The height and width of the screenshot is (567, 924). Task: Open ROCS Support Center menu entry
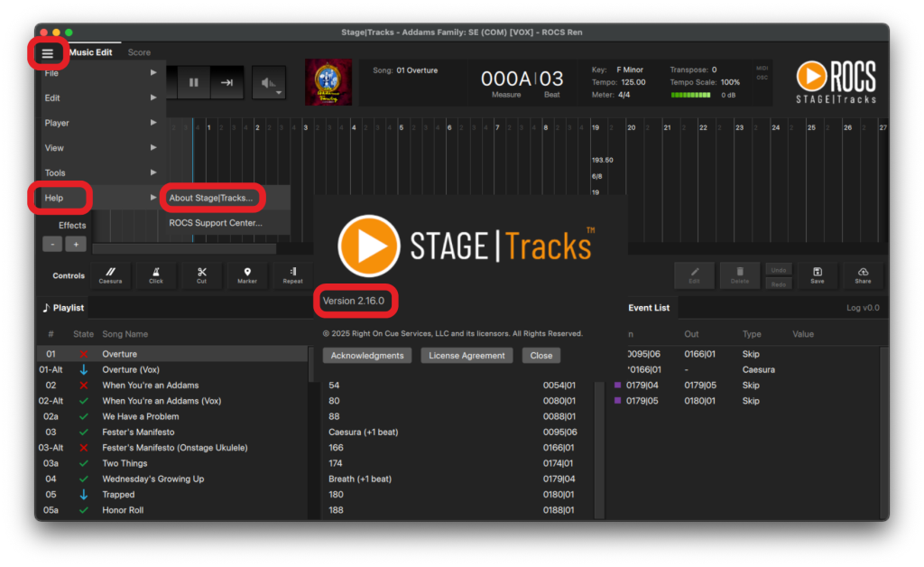click(216, 222)
